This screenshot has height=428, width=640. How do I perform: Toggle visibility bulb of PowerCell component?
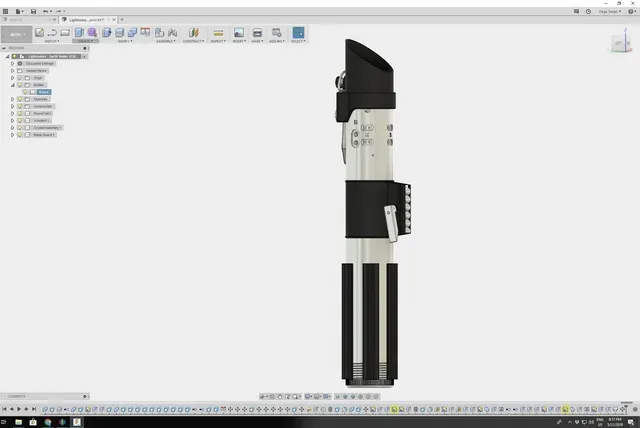point(20,113)
